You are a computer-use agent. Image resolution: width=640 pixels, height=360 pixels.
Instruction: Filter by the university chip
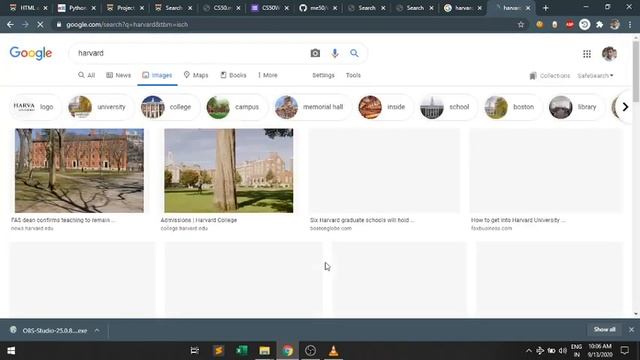100,107
